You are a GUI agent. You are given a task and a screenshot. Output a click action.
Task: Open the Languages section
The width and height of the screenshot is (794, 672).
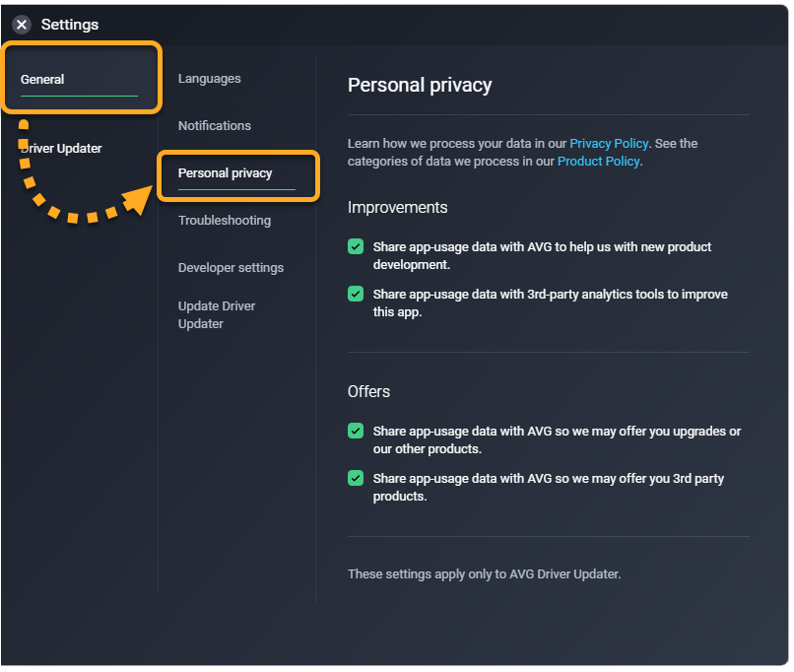(x=209, y=79)
